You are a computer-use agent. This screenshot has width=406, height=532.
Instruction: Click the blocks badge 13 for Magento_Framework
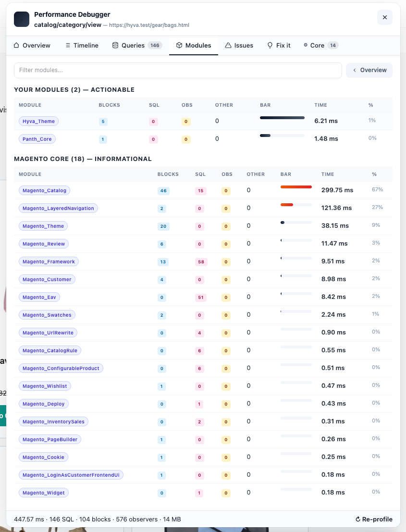(x=163, y=262)
